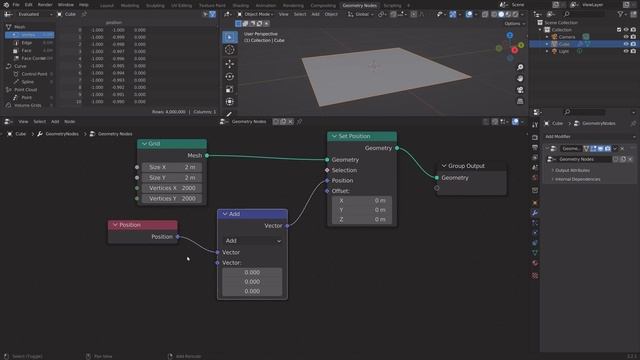Open the Object Data properties green triangle tab
Viewport: 640px width, 360px height.
click(x=535, y=253)
